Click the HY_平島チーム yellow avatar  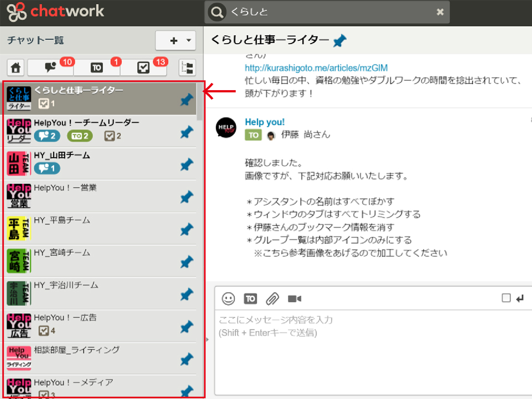tap(19, 229)
